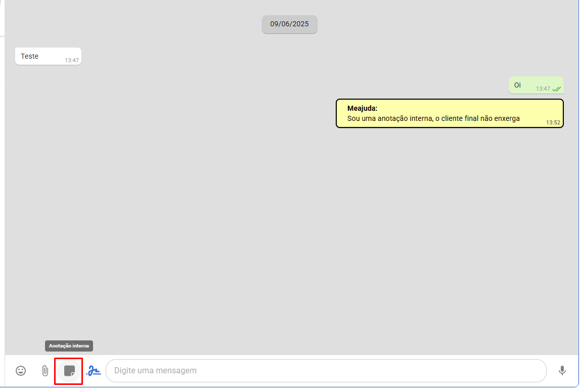
Task: Click the 'Meajuda:' sender name
Action: (362, 108)
